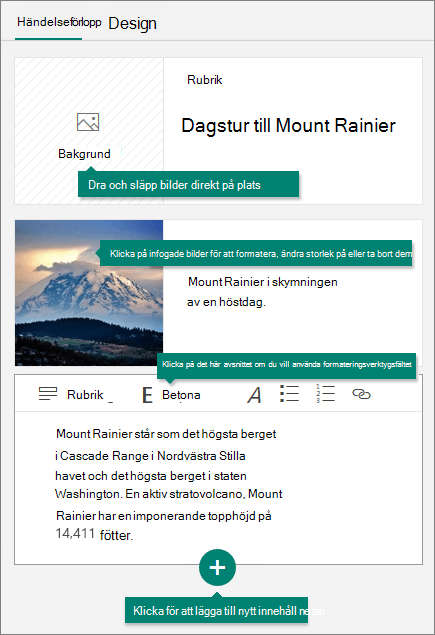The height and width of the screenshot is (635, 435).
Task: Click tooltip Dra och släpp bilder direkt på plats
Action: (x=188, y=184)
